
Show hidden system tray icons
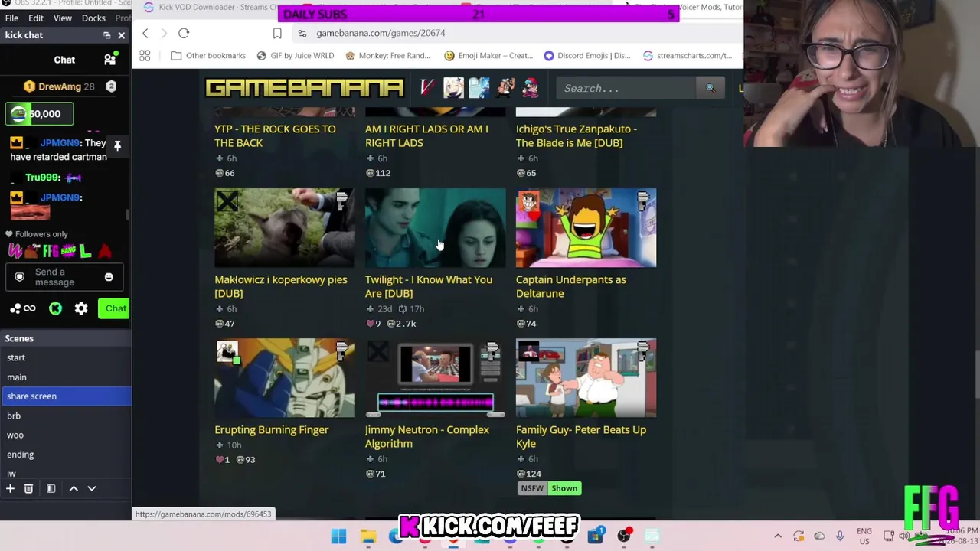(778, 536)
